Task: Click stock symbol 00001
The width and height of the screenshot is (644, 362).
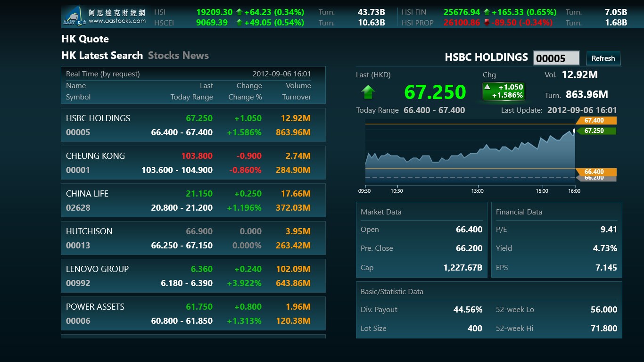Action: pyautogui.click(x=78, y=170)
